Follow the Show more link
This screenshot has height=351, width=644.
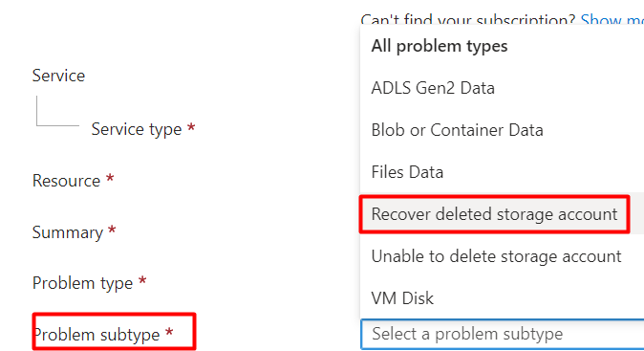point(612,20)
